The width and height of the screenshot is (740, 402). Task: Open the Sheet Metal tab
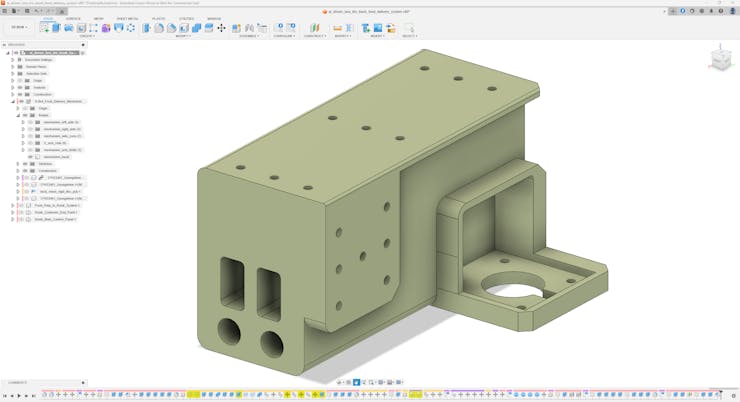(127, 18)
